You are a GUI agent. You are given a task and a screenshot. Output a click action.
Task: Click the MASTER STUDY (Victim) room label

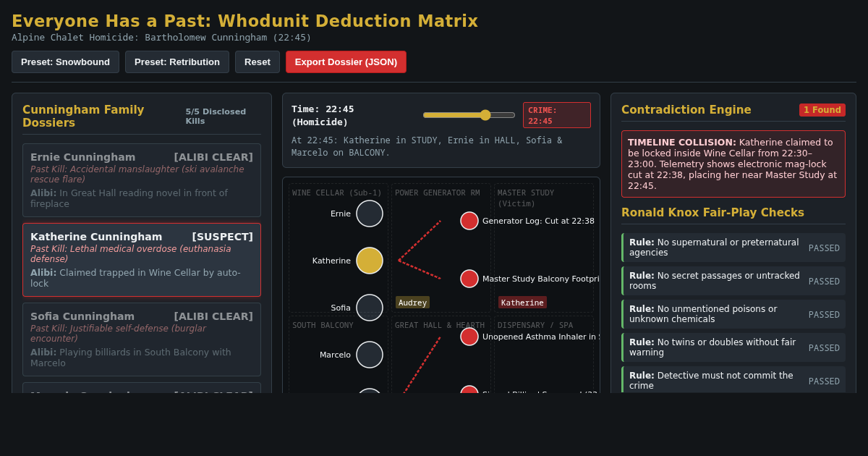(x=526, y=198)
